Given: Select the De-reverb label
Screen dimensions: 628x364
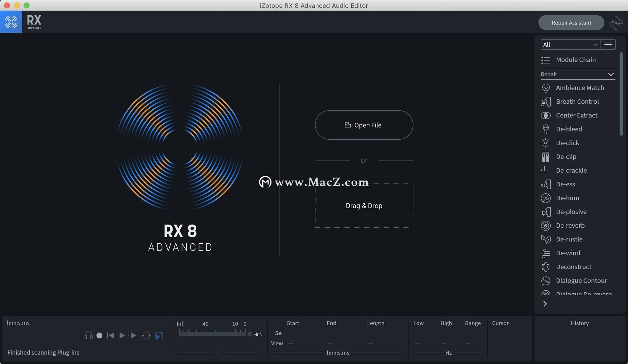Looking at the screenshot, I should (570, 225).
